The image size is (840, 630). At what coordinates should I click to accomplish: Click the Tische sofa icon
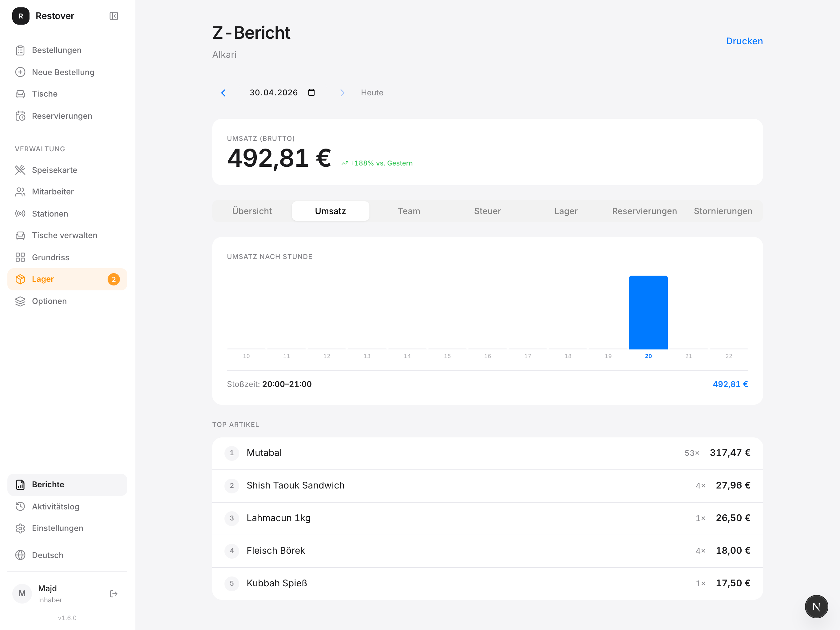[20, 94]
